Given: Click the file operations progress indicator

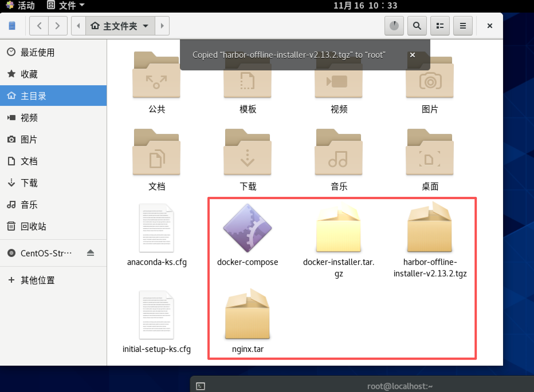Looking at the screenshot, I should [x=394, y=26].
